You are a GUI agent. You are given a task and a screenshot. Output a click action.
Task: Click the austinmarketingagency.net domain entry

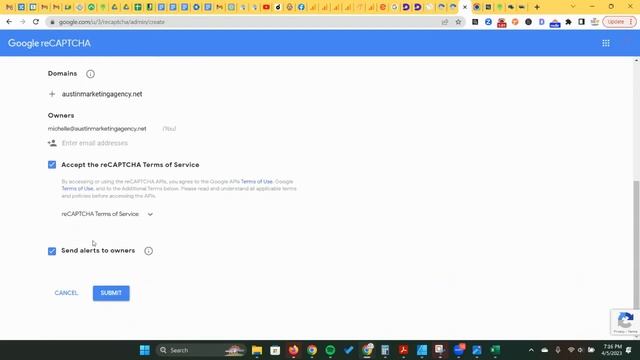(x=102, y=94)
